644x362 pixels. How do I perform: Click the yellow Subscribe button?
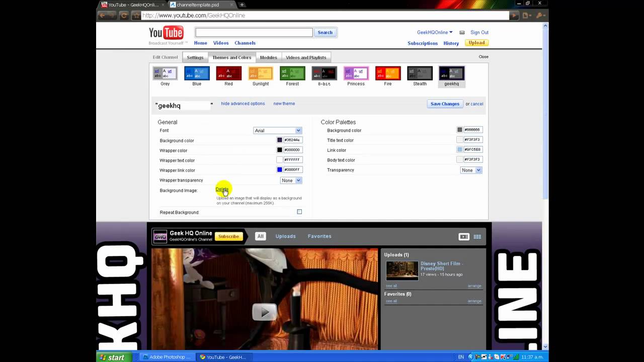tap(228, 237)
